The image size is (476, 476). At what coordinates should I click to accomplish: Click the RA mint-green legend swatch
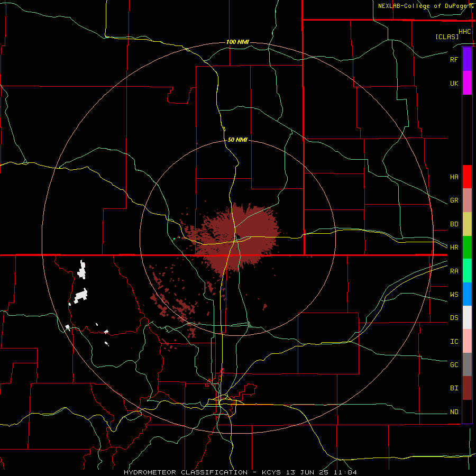point(467,271)
